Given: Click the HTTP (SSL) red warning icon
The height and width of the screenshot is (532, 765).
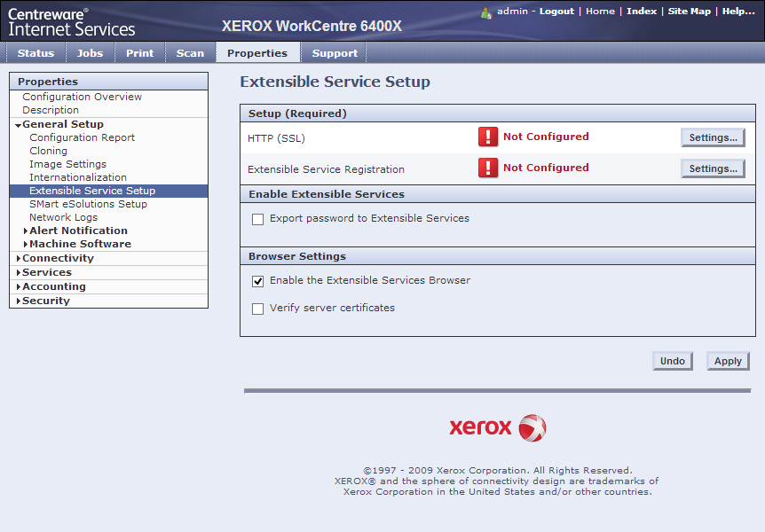Looking at the screenshot, I should click(488, 137).
